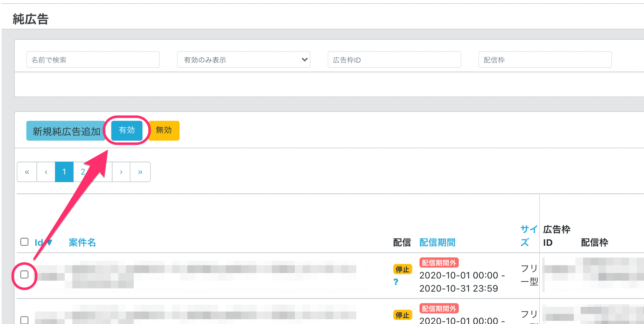
Task: Go to next page with › arrow
Action: 121,172
